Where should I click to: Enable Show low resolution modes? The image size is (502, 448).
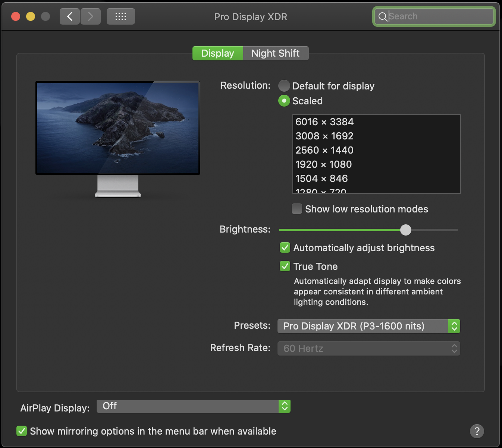coord(297,209)
